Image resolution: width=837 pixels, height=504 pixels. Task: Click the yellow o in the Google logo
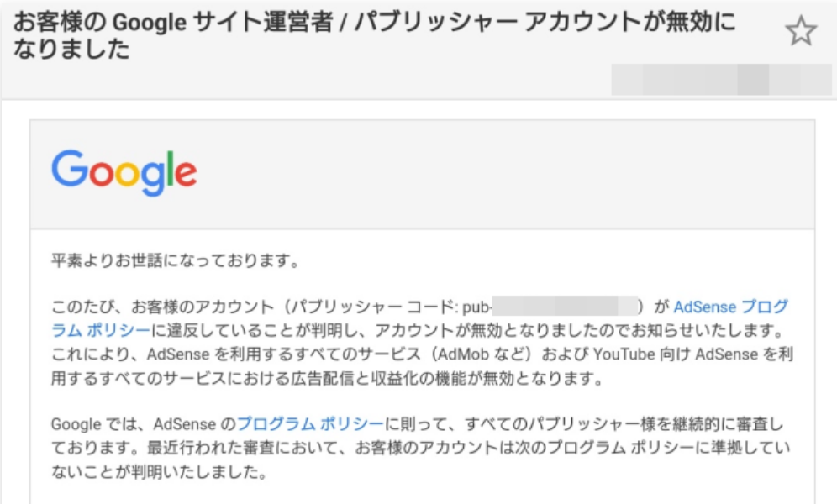(127, 174)
